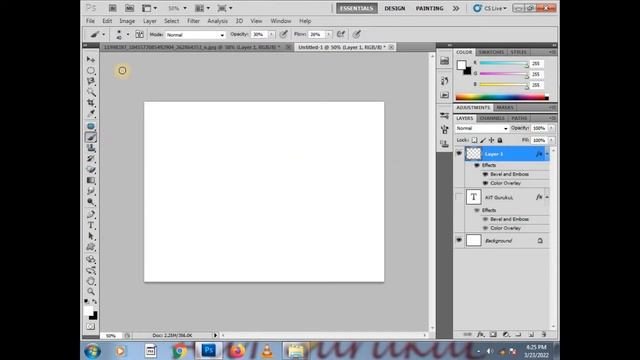640x360 pixels.
Task: Open the Filter menu
Action: click(x=193, y=21)
